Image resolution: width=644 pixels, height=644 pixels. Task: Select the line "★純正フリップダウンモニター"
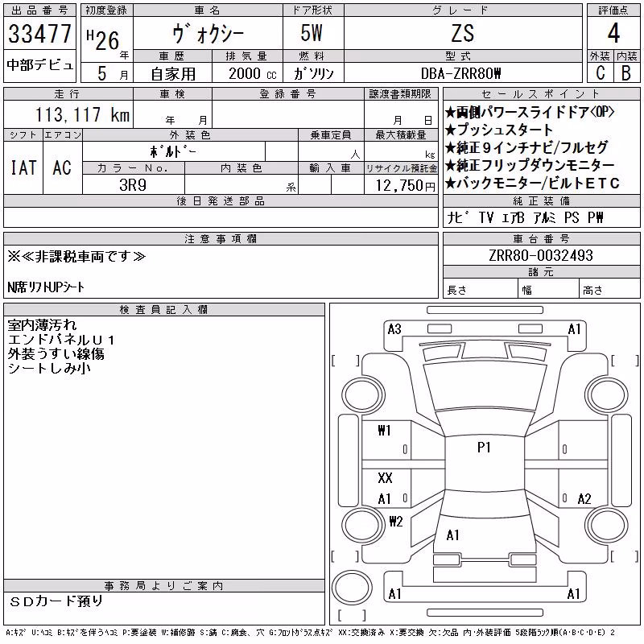[x=530, y=165]
